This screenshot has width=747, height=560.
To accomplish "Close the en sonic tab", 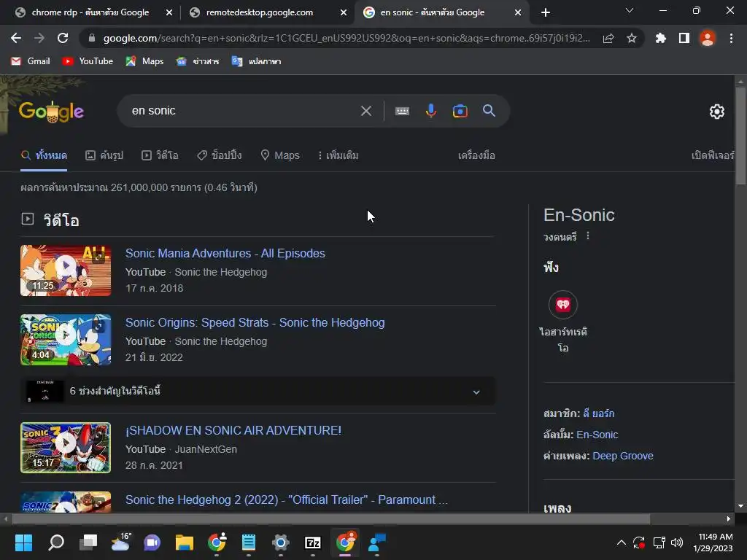I will point(518,12).
